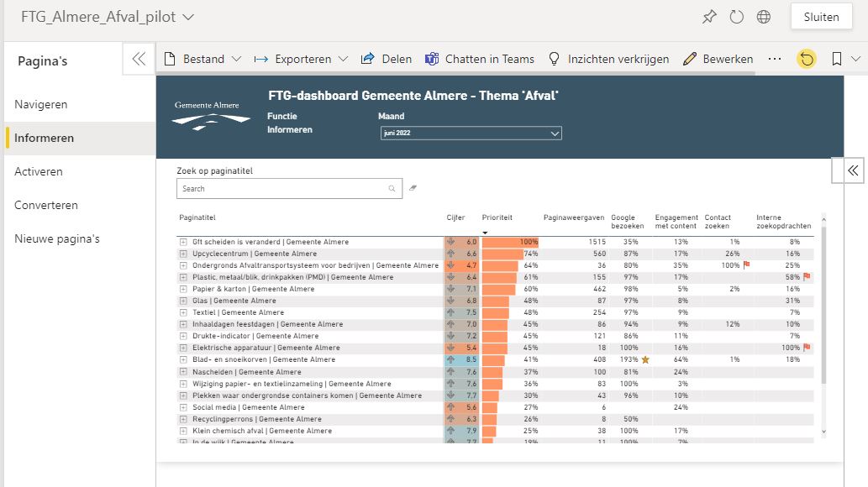Click the gold star next to 193% Google bezoeken

tap(645, 359)
